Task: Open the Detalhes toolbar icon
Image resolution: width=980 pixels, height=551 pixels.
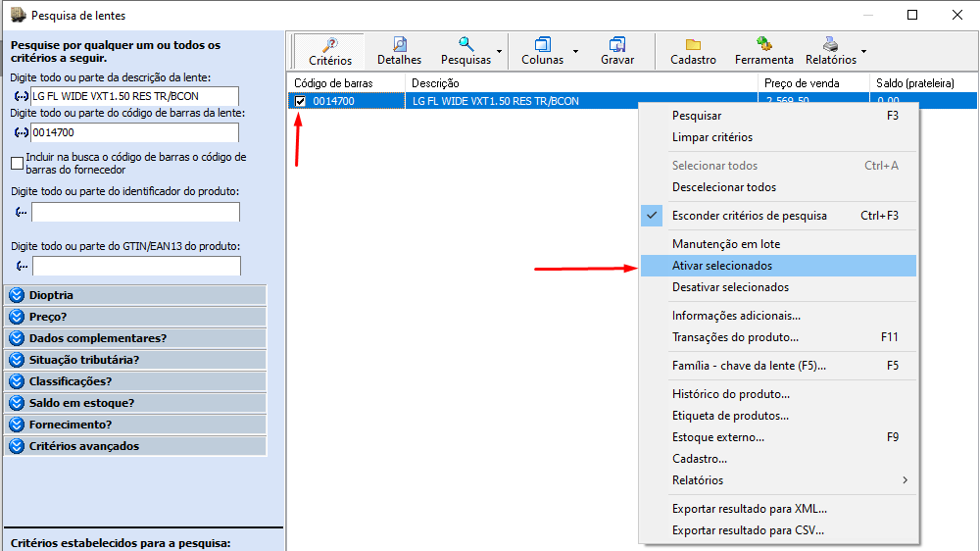Action: click(x=399, y=44)
